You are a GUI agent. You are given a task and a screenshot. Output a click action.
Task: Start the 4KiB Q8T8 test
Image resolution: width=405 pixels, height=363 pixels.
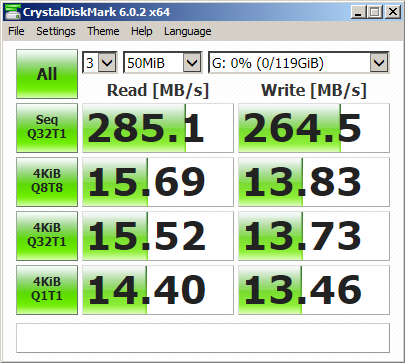pos(47,182)
